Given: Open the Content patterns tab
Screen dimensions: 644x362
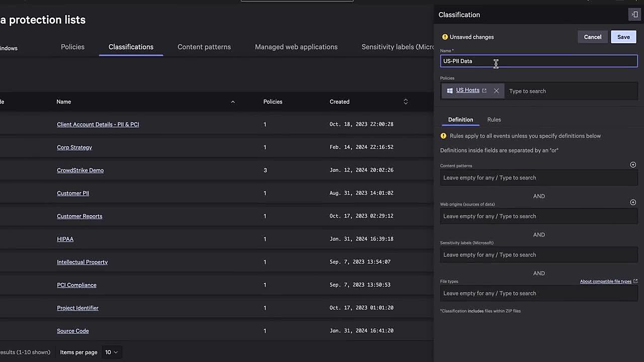Looking at the screenshot, I should click(x=204, y=47).
